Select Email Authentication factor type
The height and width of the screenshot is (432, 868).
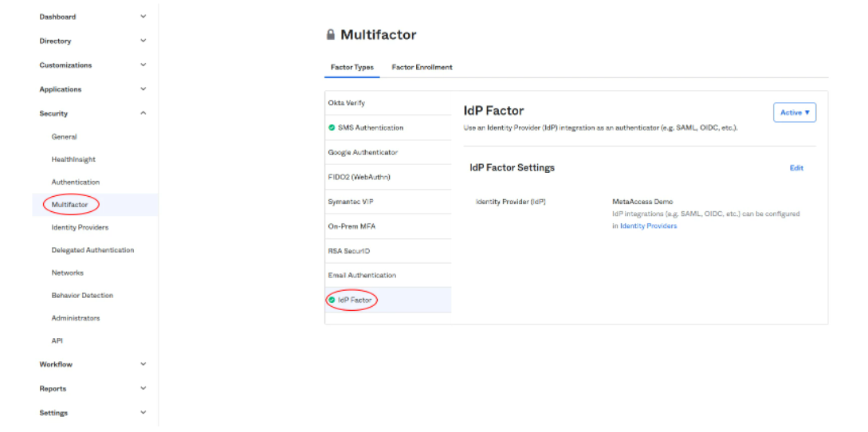point(388,275)
